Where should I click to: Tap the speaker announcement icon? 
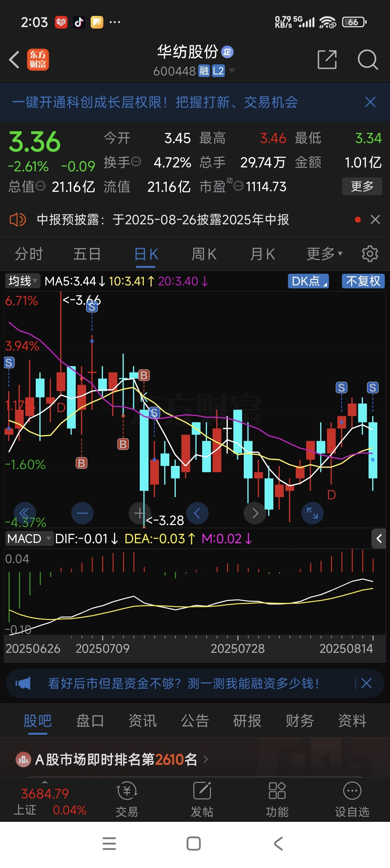pos(18,220)
